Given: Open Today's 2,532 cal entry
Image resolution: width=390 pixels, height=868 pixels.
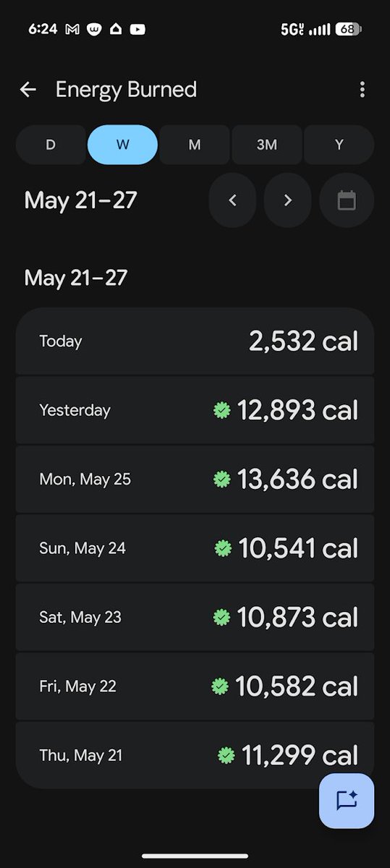Looking at the screenshot, I should 195,341.
